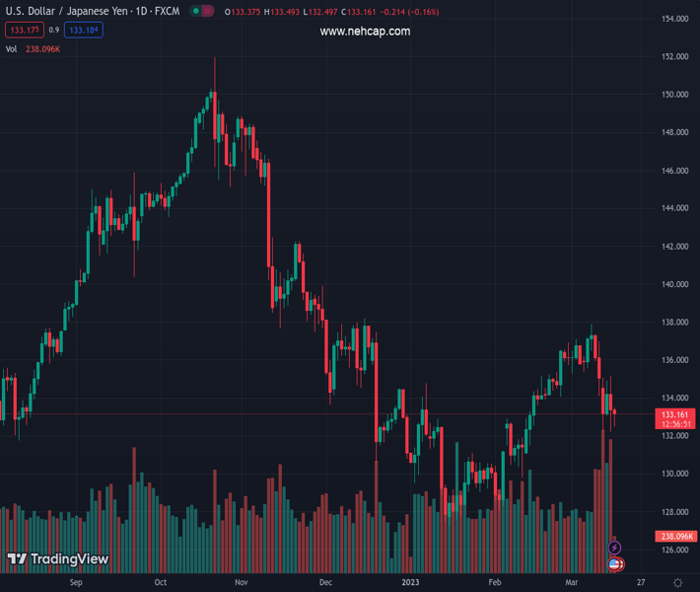Click the Vol indicator legend label

tap(11, 49)
